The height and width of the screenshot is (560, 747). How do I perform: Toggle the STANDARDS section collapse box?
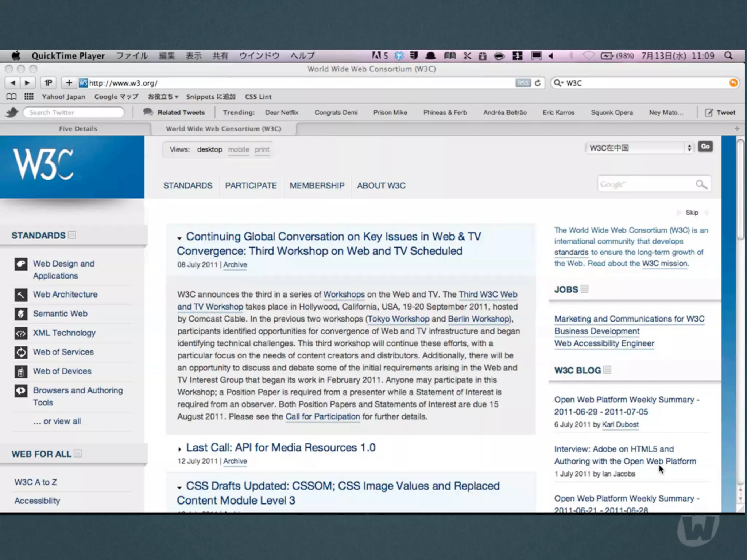tap(72, 235)
